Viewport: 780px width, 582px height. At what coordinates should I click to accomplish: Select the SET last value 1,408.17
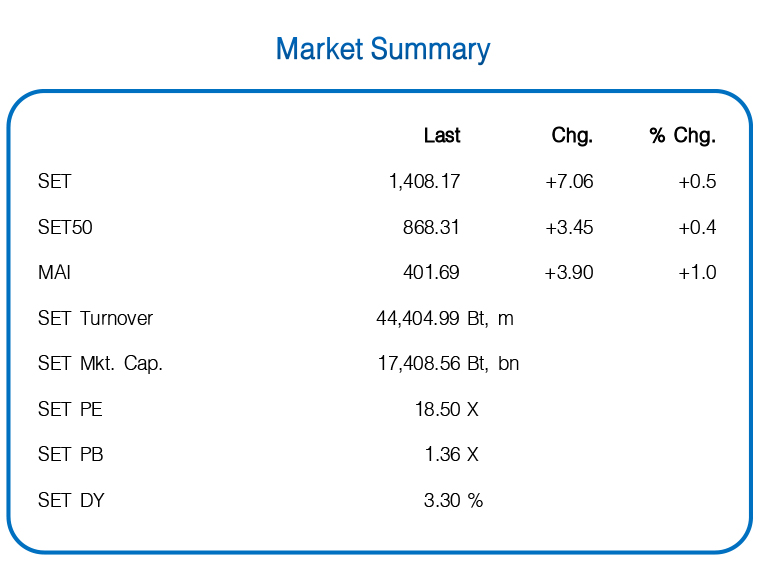click(424, 182)
